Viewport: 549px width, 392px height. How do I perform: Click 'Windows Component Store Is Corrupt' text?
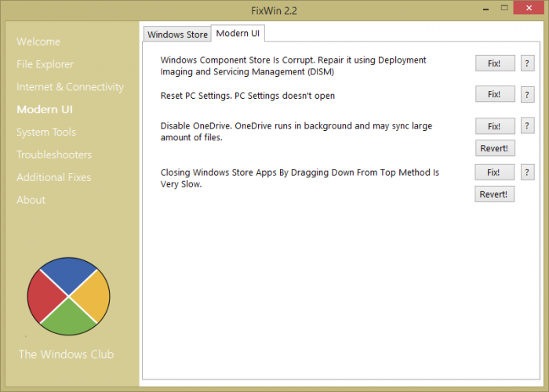[293, 66]
